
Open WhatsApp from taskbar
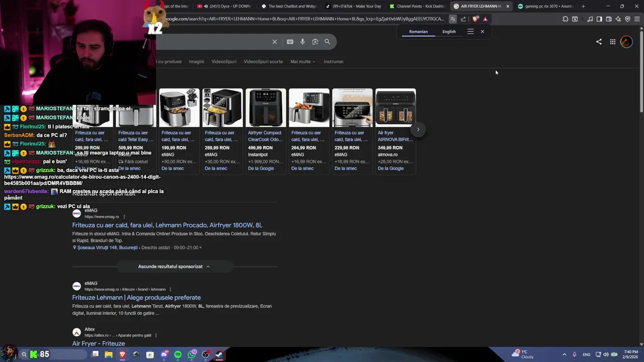(x=192, y=354)
